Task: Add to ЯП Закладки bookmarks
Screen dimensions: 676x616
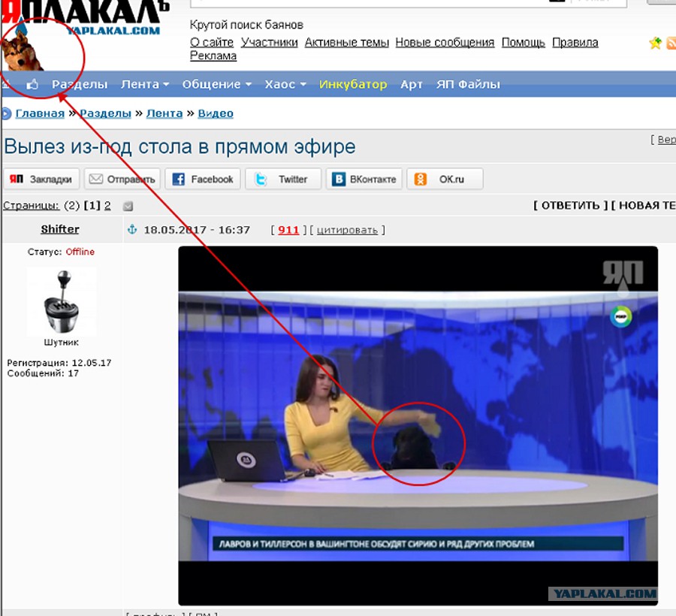Action: 41,179
